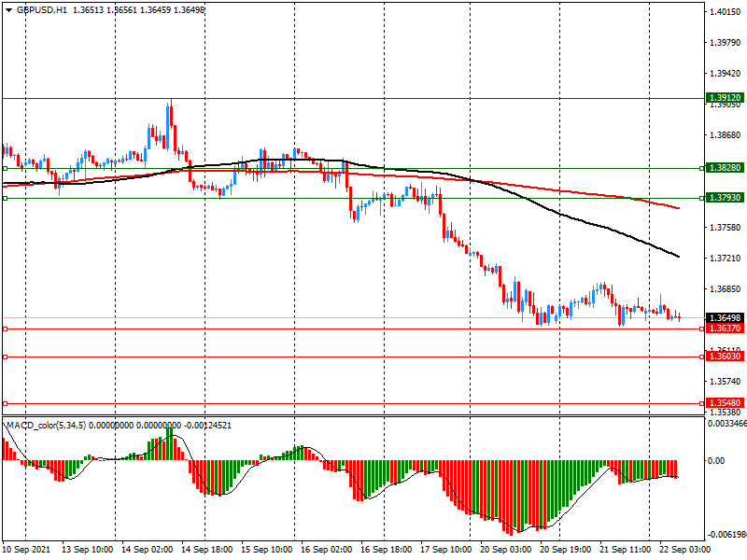Click the price axis label 1.35380
Image resolution: width=747 pixels, height=560 pixels.
[x=726, y=413]
